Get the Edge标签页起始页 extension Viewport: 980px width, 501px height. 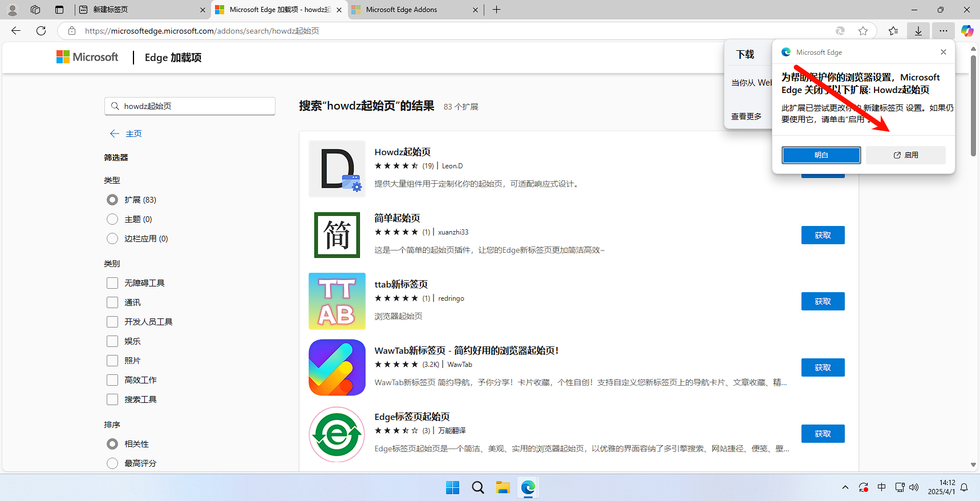823,434
